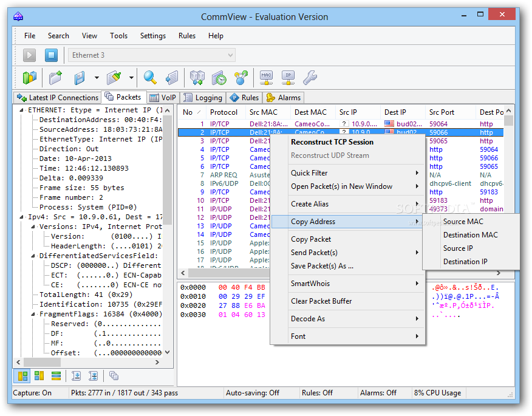Collapse the ETHERNET tree node
532x416 pixels.
pyautogui.click(x=21, y=110)
